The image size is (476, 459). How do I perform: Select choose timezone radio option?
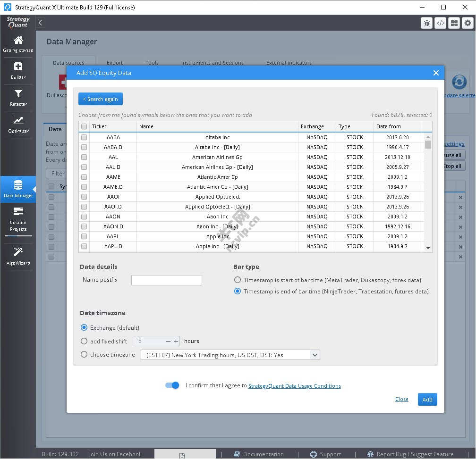pos(84,354)
